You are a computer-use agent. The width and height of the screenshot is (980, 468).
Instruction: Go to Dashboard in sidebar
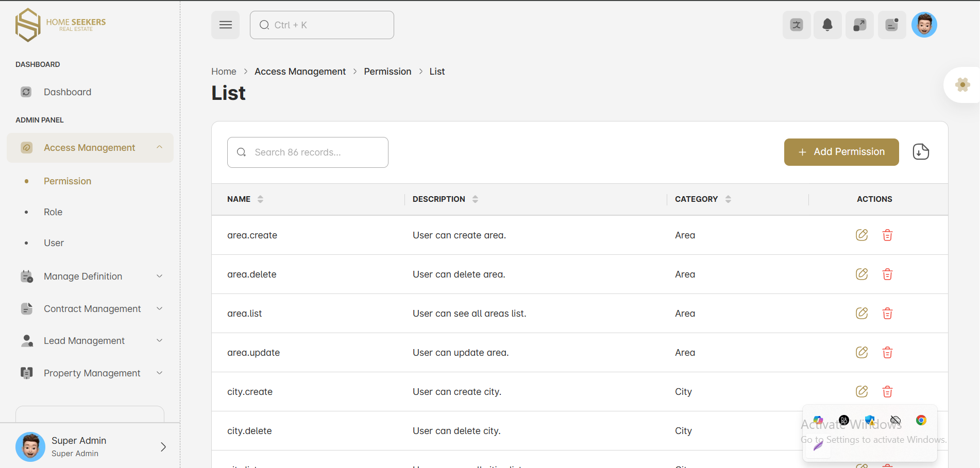click(67, 92)
